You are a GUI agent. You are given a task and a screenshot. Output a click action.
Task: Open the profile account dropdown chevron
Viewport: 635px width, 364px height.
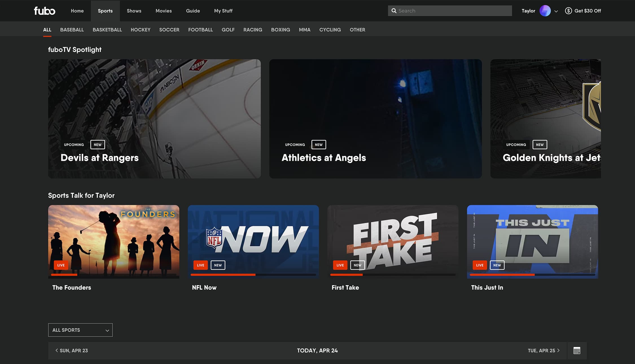556,11
